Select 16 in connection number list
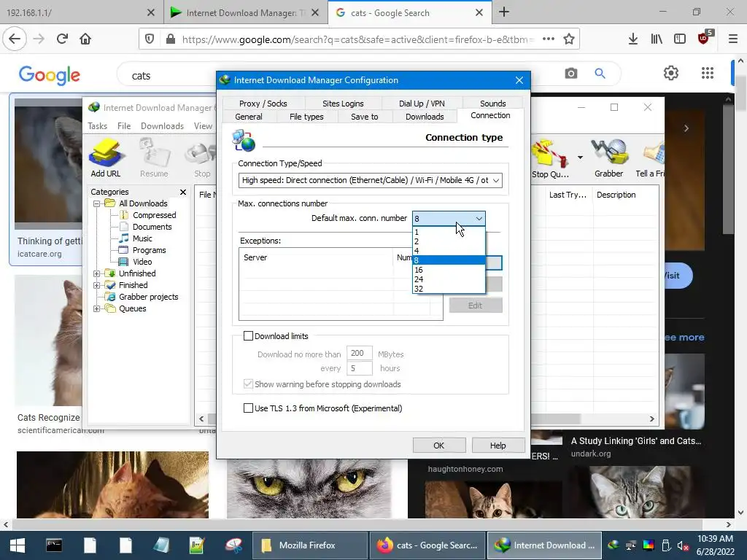This screenshot has width=747, height=560. [x=449, y=270]
